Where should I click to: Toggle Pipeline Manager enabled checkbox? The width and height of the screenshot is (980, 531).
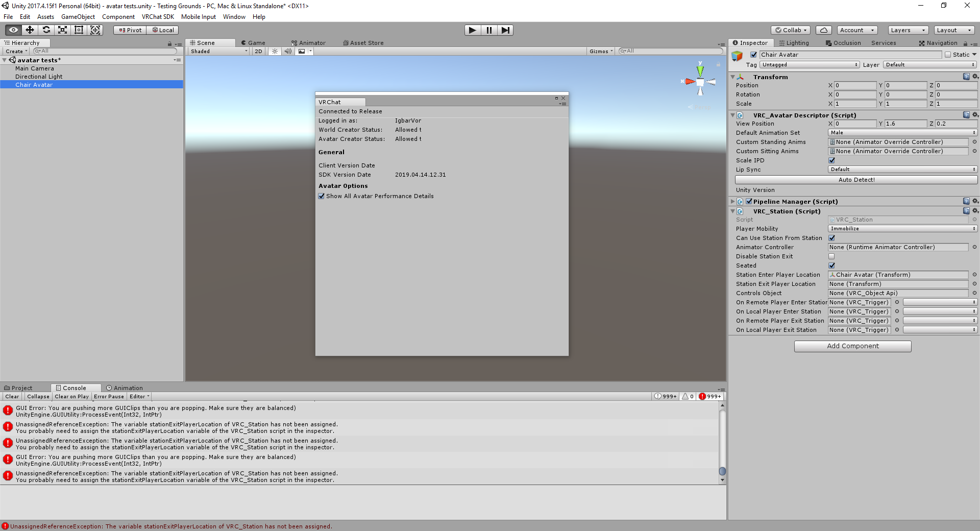749,201
